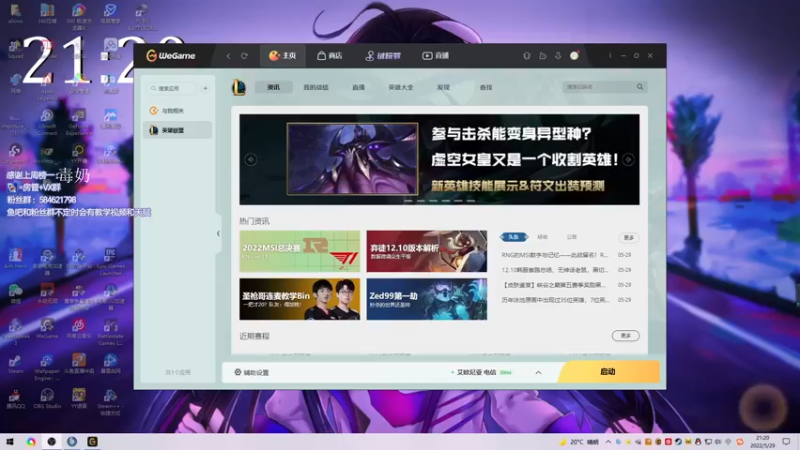
Task: Open the WeGame vertical dots menu
Action: (x=610, y=56)
